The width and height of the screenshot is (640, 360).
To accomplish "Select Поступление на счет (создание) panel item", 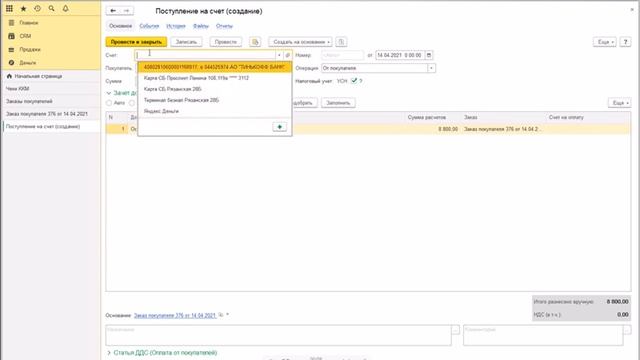I will click(43, 127).
